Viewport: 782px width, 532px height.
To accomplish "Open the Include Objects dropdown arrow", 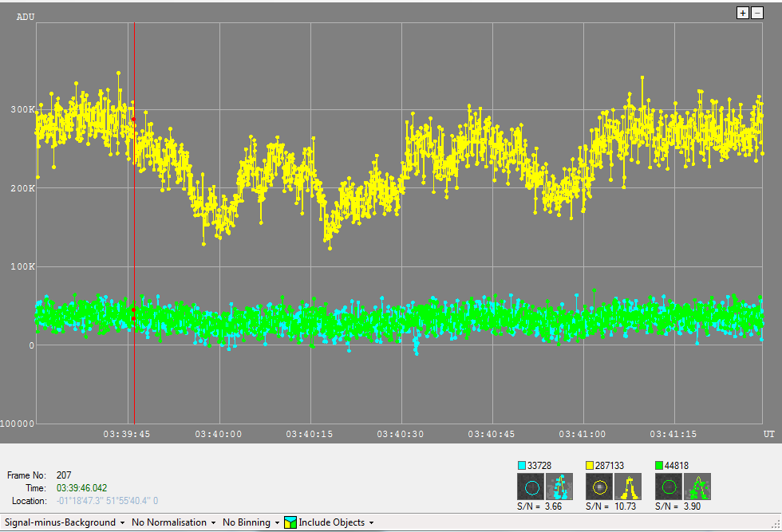I will click(x=372, y=523).
